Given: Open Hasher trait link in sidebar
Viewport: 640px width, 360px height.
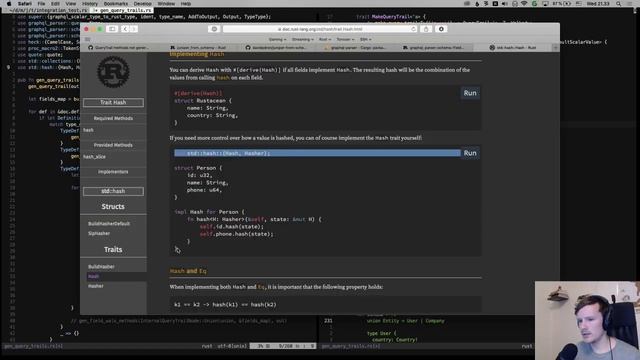Looking at the screenshot, I should tap(96, 286).
